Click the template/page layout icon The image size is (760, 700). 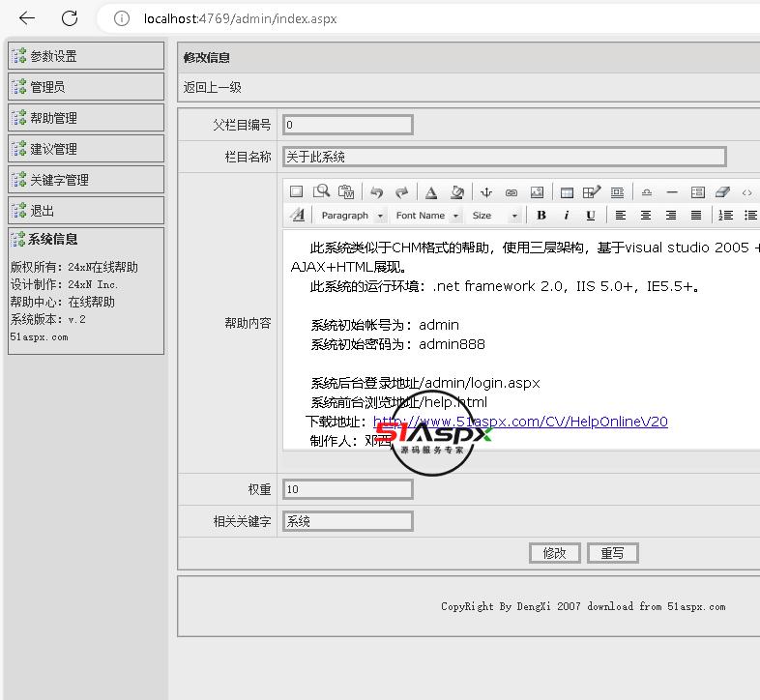pyautogui.click(x=697, y=192)
